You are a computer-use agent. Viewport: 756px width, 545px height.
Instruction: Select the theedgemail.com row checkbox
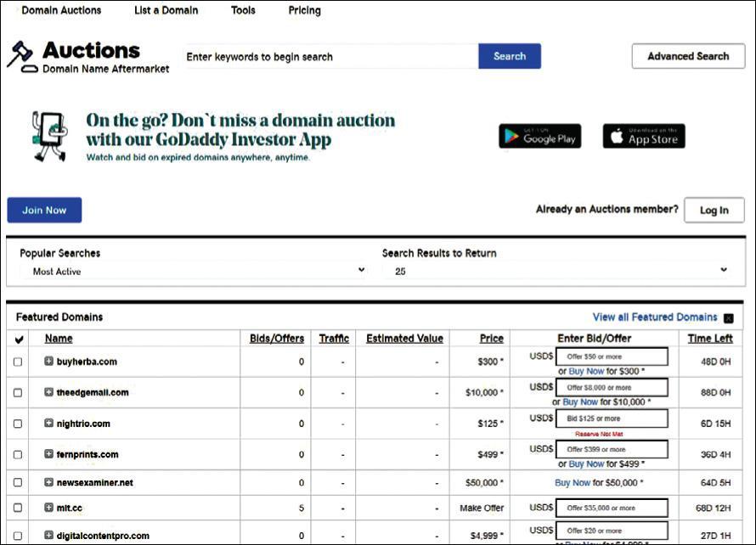click(x=19, y=392)
